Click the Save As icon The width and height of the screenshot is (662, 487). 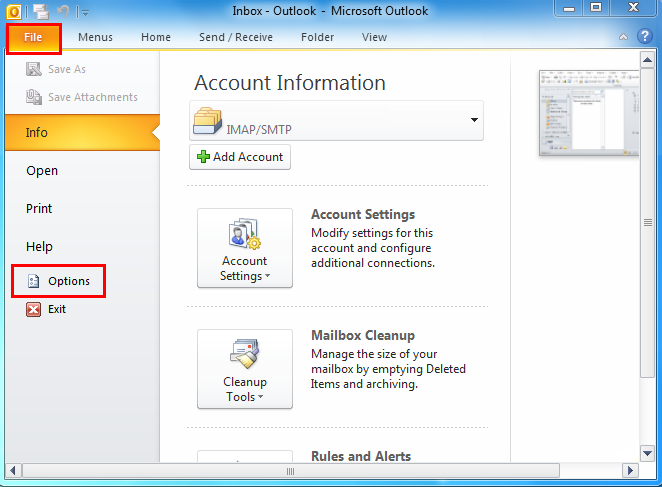pyautogui.click(x=34, y=69)
